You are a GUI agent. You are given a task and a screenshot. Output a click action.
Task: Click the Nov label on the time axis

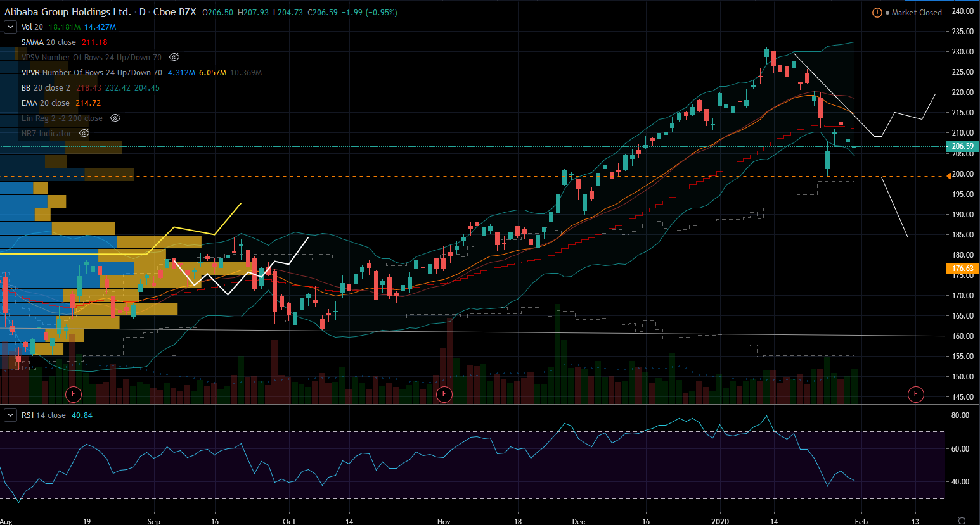(x=444, y=521)
